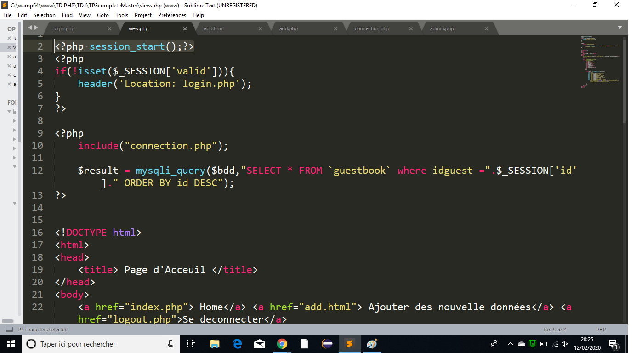Click the Sublime Text taskbar icon
Viewport: 636px width, 364px height.
[x=350, y=344]
